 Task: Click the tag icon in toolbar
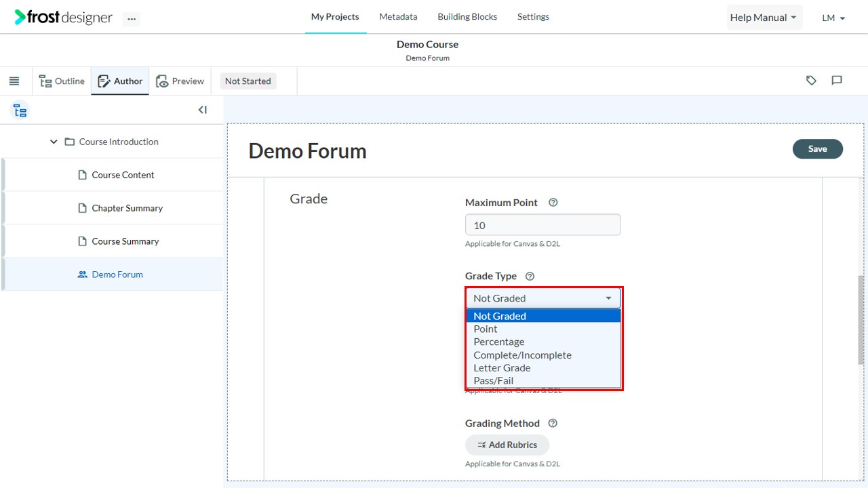(x=811, y=81)
